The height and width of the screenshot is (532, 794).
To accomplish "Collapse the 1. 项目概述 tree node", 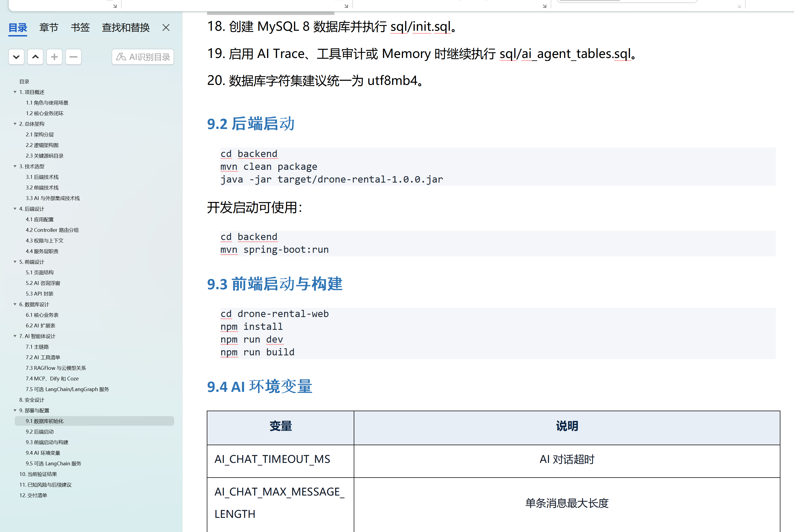I will (x=15, y=92).
